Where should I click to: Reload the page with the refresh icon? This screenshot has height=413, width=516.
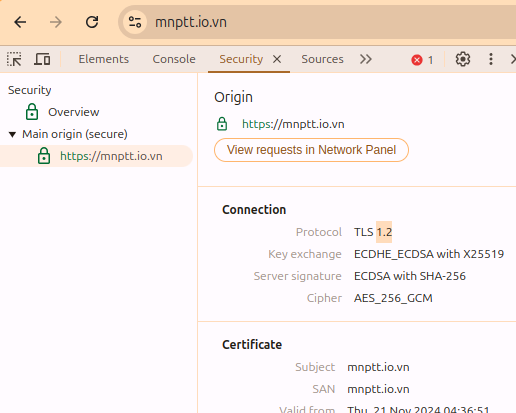point(92,22)
